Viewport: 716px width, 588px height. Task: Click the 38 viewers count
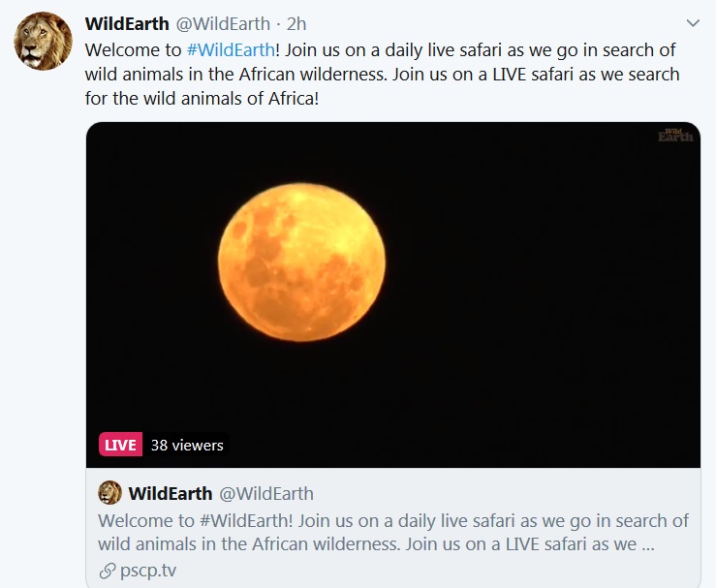pyautogui.click(x=187, y=446)
